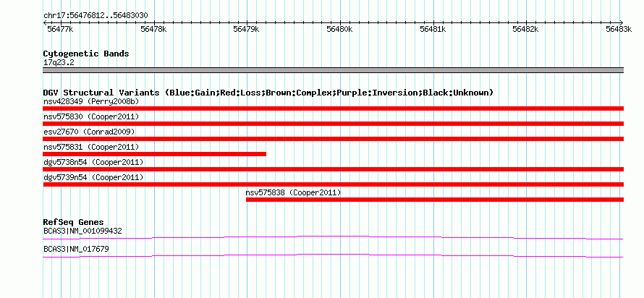This screenshot has width=644, height=298.
Task: Click the nsv575838 (Cooper2011) label
Action: point(293,192)
